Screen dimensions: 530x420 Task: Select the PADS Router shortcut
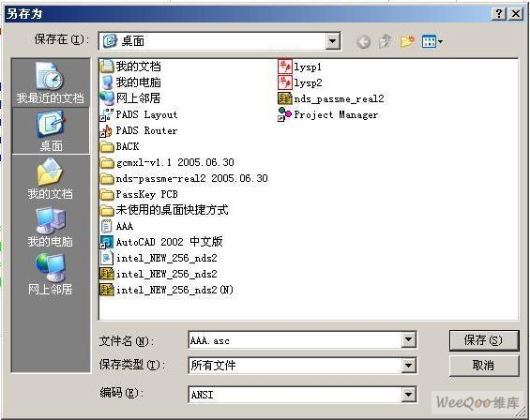tap(139, 130)
